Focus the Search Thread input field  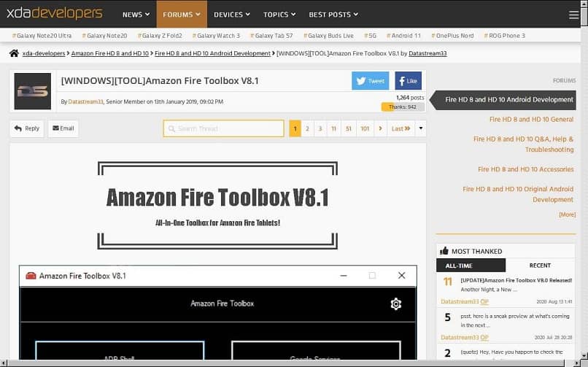coord(223,128)
